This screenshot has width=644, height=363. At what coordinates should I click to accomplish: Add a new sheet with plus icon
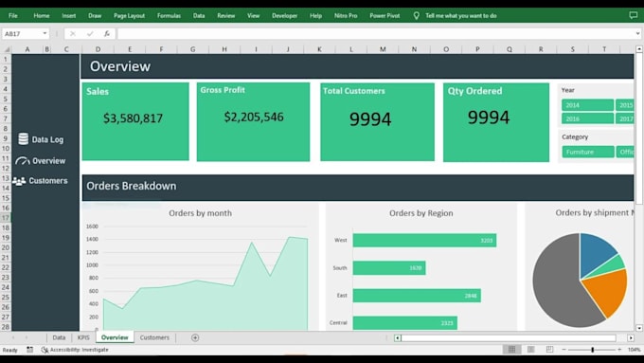click(195, 337)
